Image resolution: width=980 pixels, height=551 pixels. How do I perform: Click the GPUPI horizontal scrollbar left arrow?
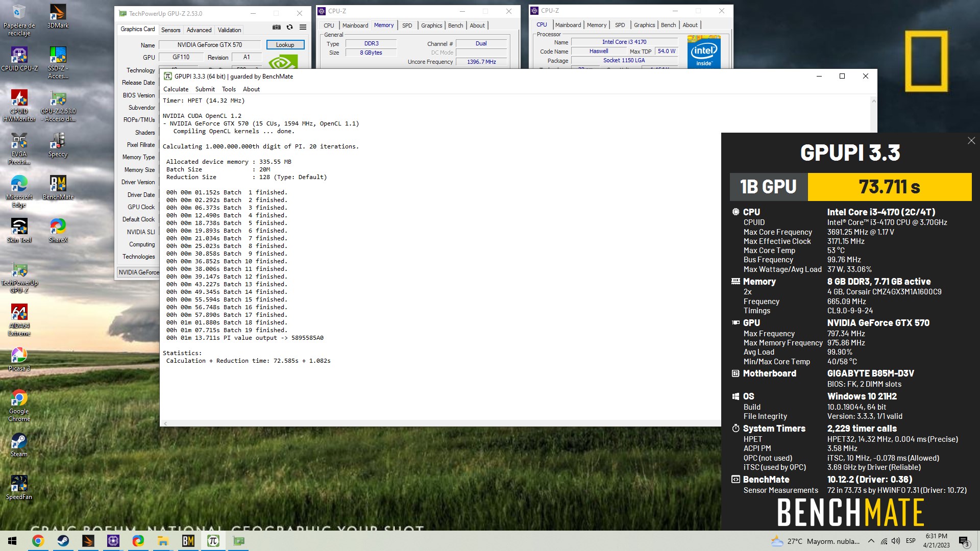coord(165,423)
